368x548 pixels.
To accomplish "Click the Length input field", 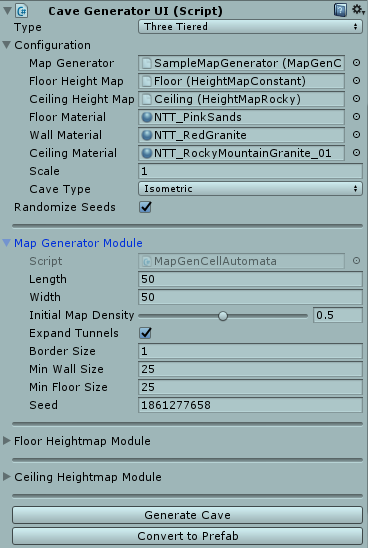I will 250,279.
